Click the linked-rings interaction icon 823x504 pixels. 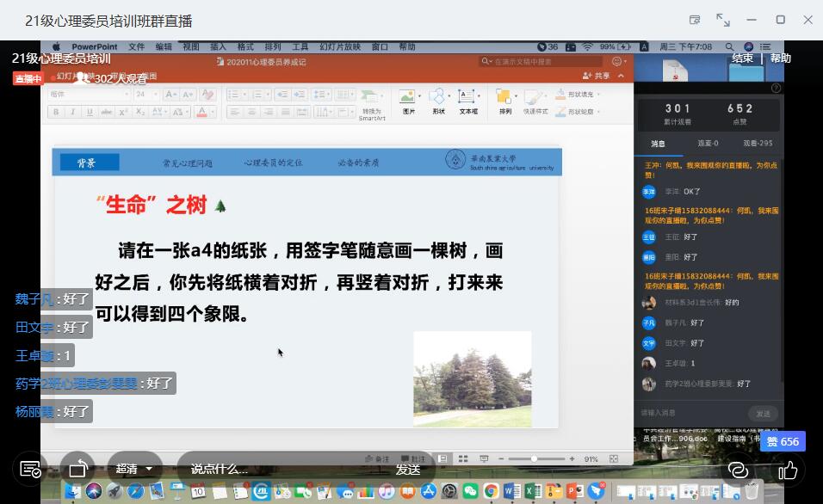coord(738,470)
